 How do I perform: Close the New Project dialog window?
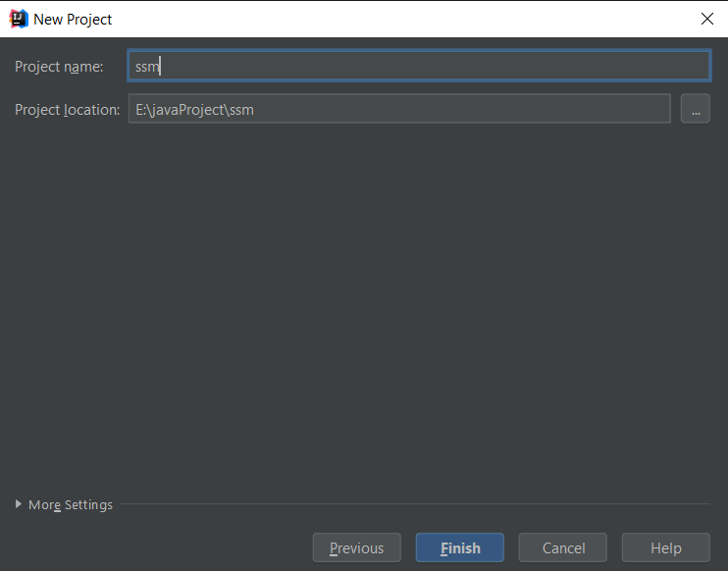pyautogui.click(x=706, y=19)
